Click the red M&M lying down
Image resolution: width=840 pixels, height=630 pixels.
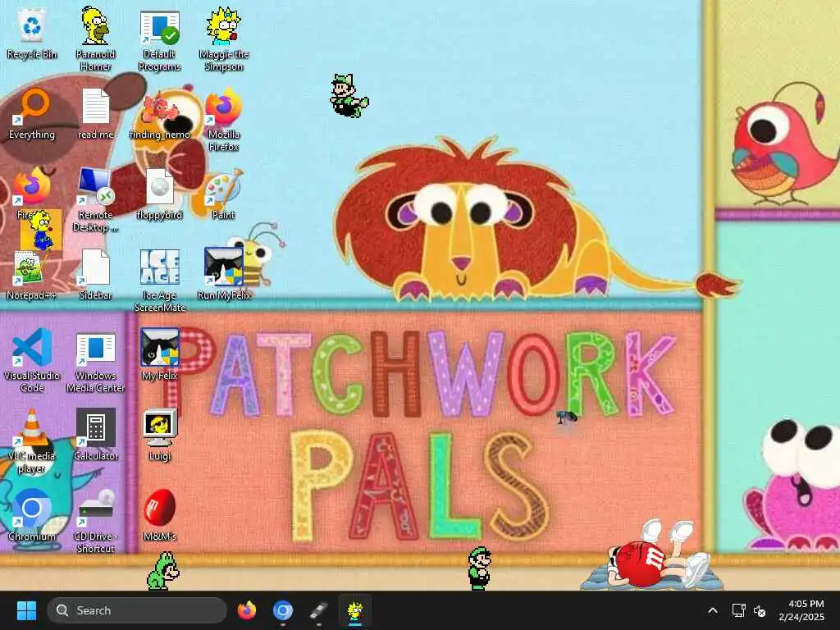point(652,555)
